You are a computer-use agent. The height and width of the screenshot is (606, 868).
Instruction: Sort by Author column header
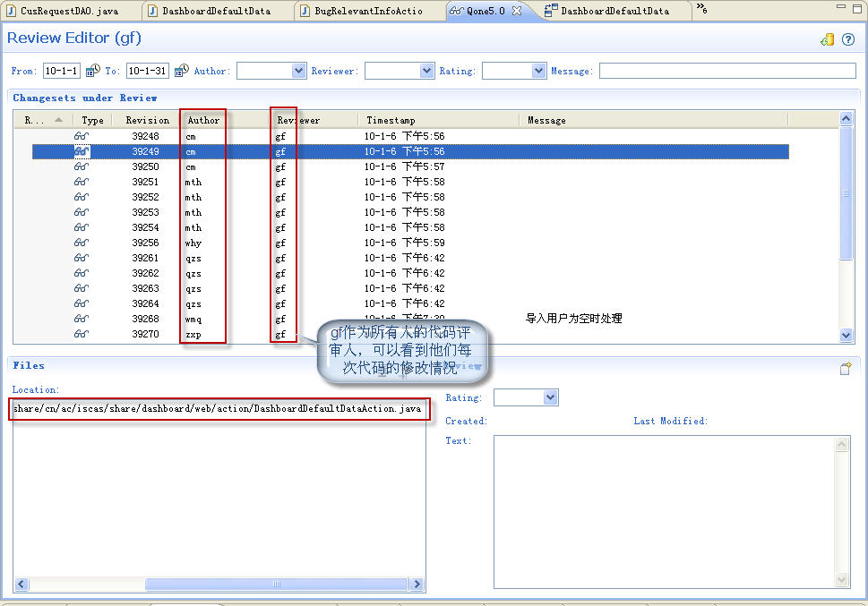(203, 120)
